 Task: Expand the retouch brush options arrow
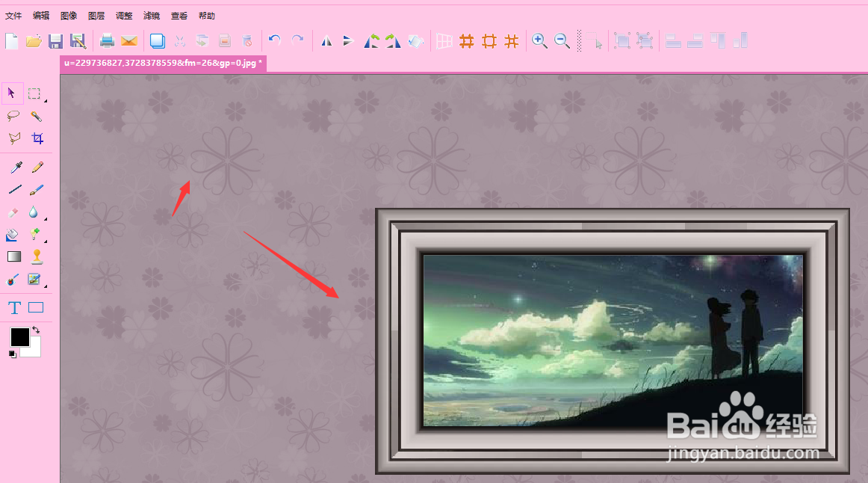tap(46, 286)
